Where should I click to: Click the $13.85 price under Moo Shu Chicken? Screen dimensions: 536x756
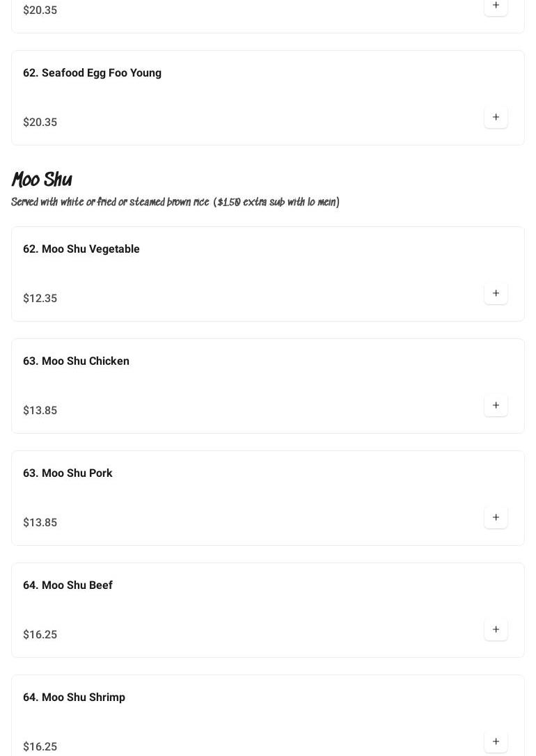point(40,411)
